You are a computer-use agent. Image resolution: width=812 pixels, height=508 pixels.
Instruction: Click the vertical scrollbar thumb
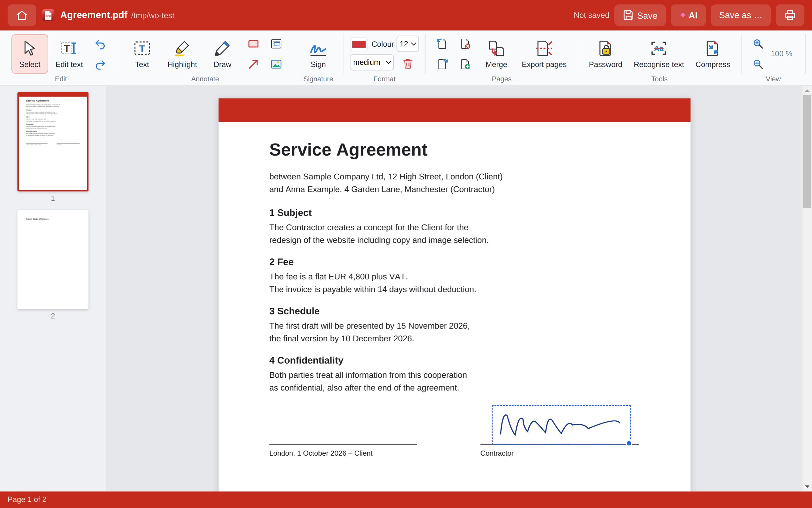click(x=807, y=151)
